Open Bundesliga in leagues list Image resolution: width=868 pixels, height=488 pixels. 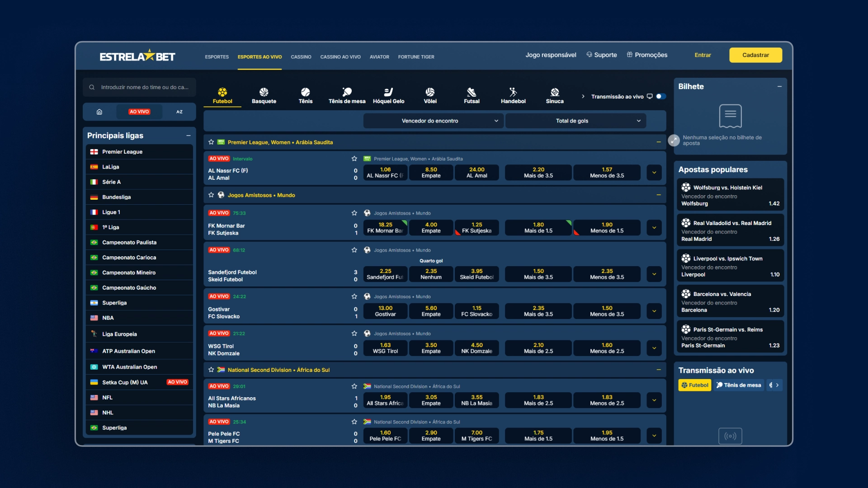pyautogui.click(x=139, y=197)
